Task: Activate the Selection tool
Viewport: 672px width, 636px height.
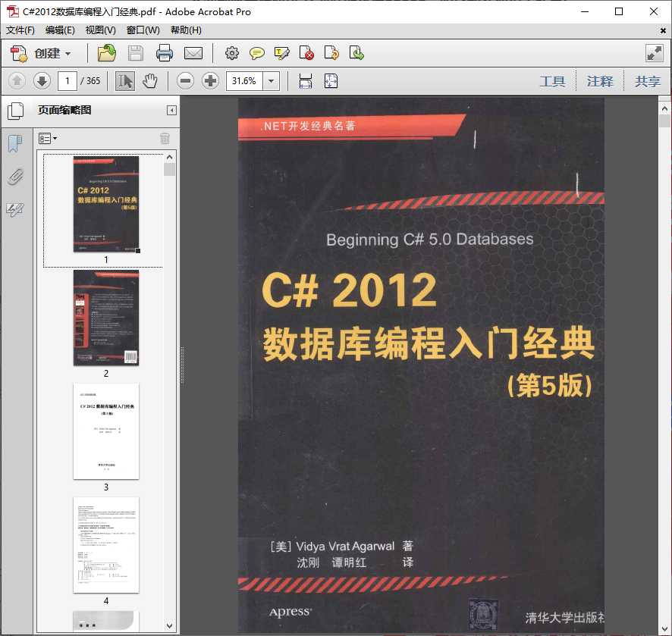Action: pos(124,80)
